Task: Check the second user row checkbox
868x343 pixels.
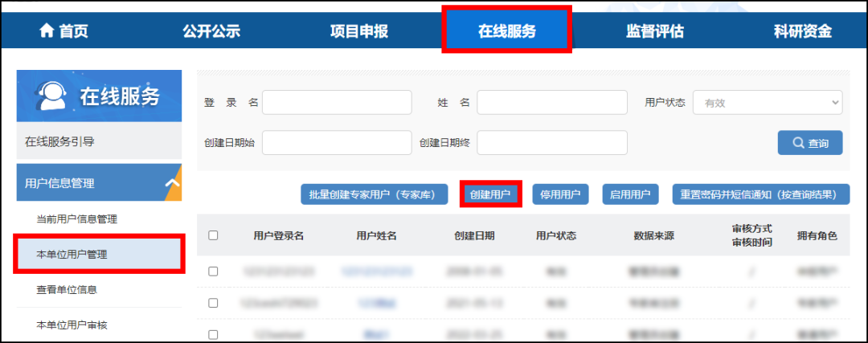Action: pos(213,303)
